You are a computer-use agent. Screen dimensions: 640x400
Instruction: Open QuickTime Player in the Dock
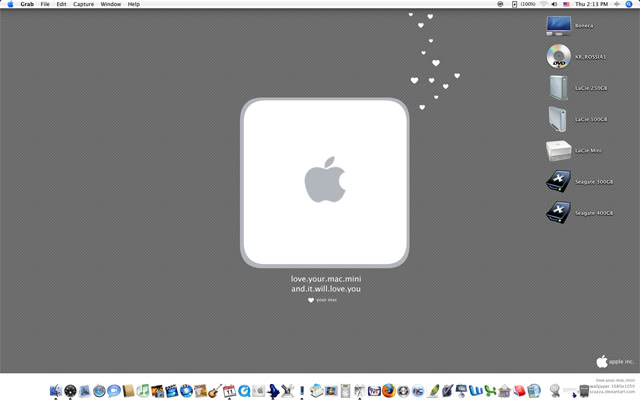pos(244,391)
